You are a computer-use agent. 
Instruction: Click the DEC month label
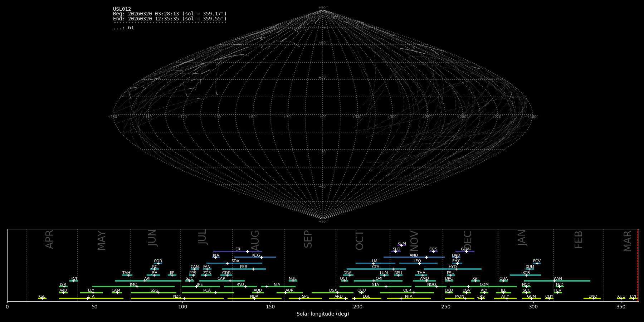pyautogui.click(x=468, y=240)
